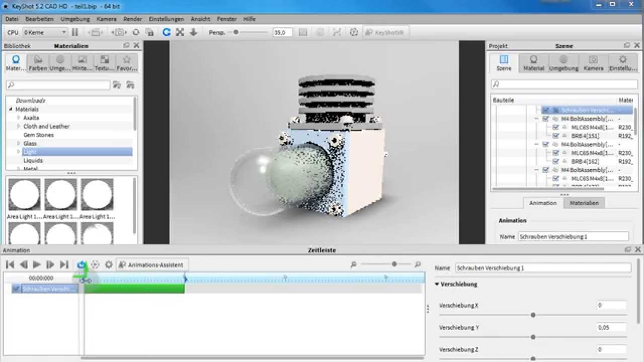Step back one frame
Image resolution: width=644 pixels, height=362 pixels.
click(24, 264)
